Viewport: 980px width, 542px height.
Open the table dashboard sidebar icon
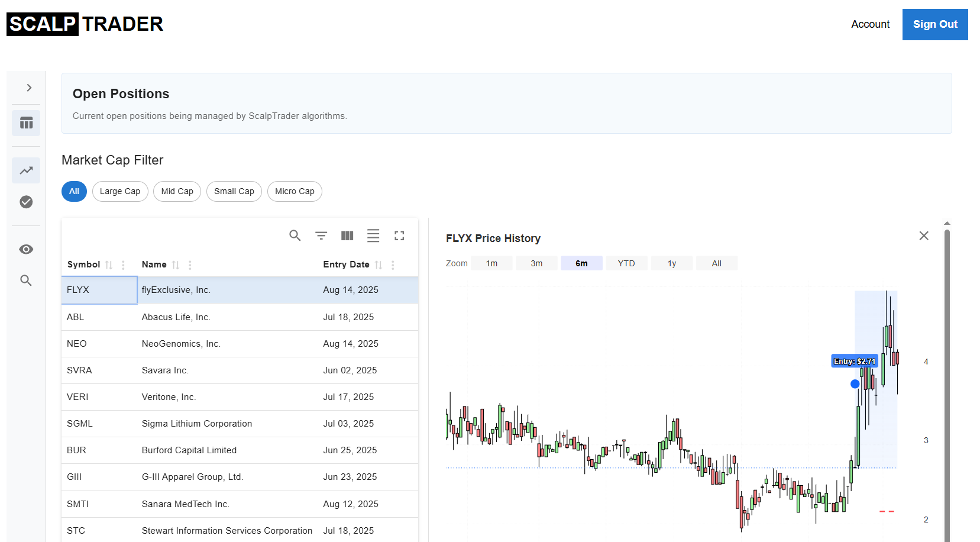tap(26, 123)
